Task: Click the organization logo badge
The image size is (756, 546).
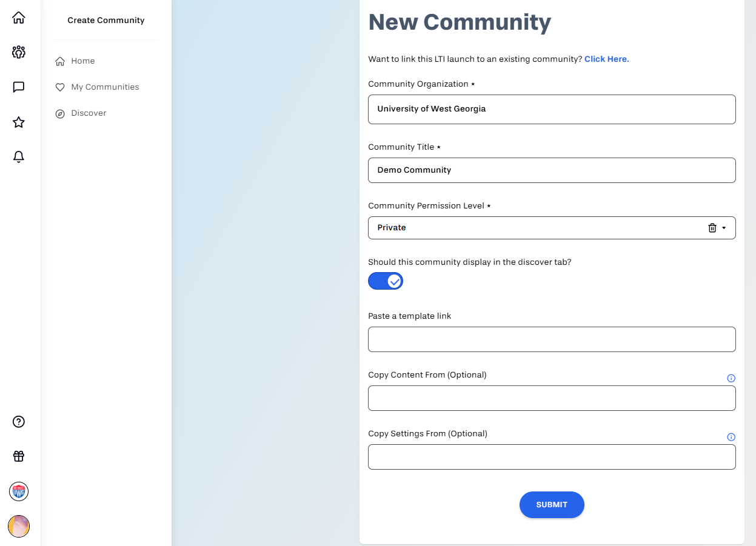Action: pyautogui.click(x=19, y=491)
